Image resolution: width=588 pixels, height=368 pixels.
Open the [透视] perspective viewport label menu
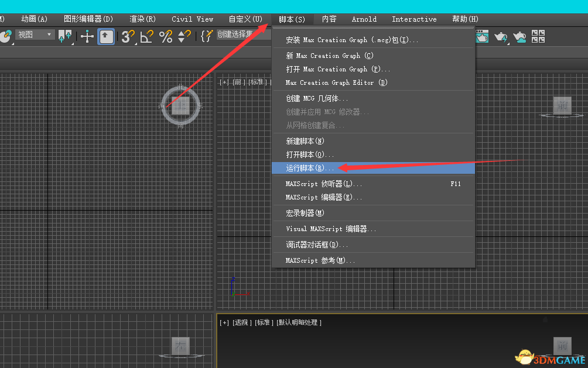[242, 322]
